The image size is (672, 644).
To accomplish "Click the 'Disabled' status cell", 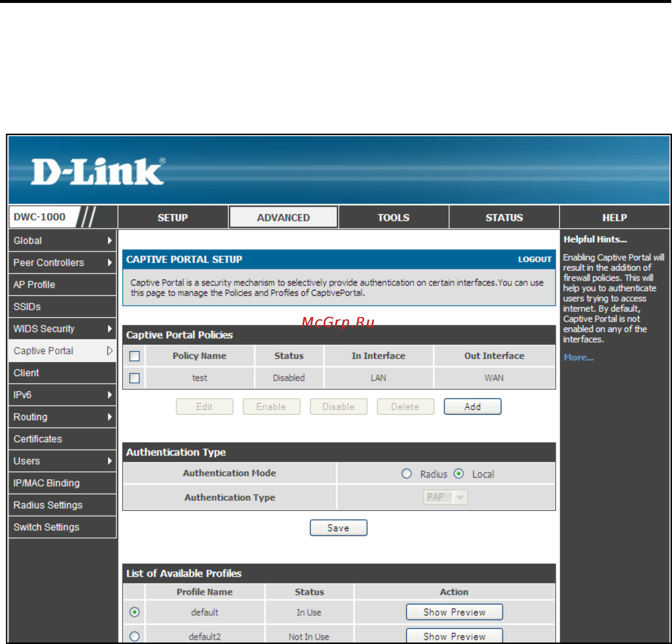I will (x=289, y=378).
